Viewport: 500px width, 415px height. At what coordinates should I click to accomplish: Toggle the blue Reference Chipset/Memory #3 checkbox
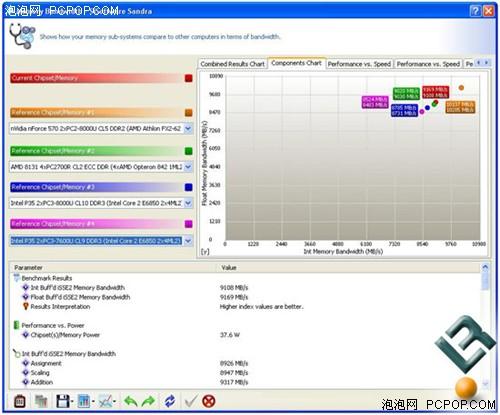point(189,187)
